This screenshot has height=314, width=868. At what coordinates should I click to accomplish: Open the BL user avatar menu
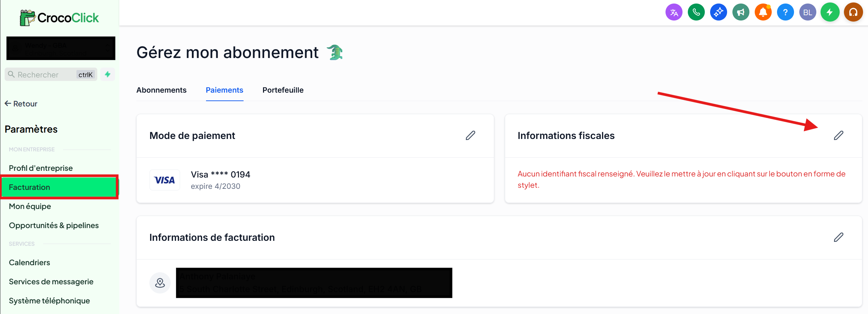pos(808,12)
